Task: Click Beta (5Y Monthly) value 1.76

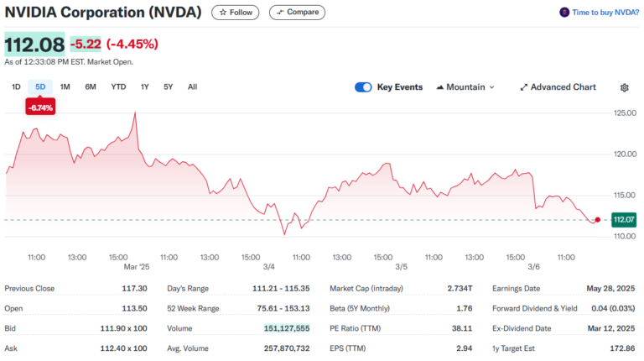Action: pos(465,308)
